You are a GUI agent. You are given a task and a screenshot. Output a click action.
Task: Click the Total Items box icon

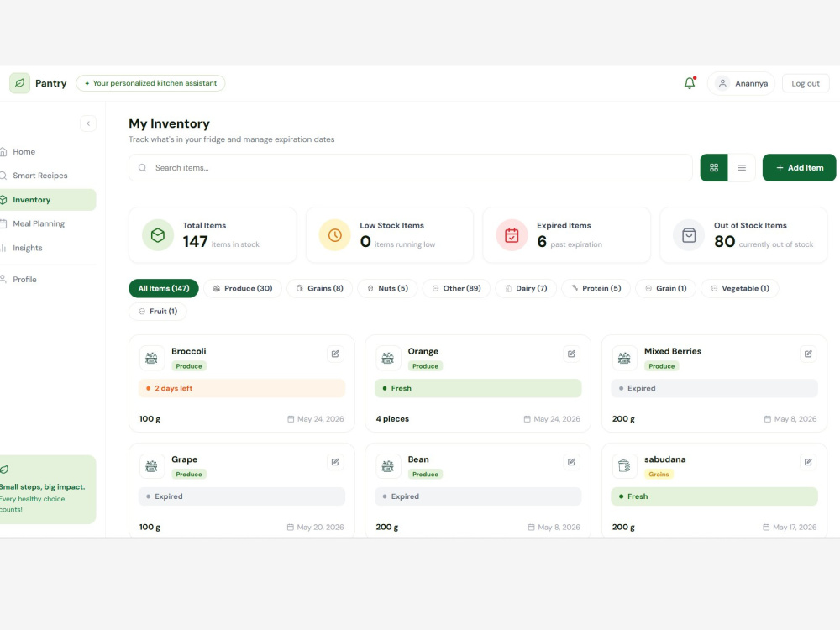[158, 235]
